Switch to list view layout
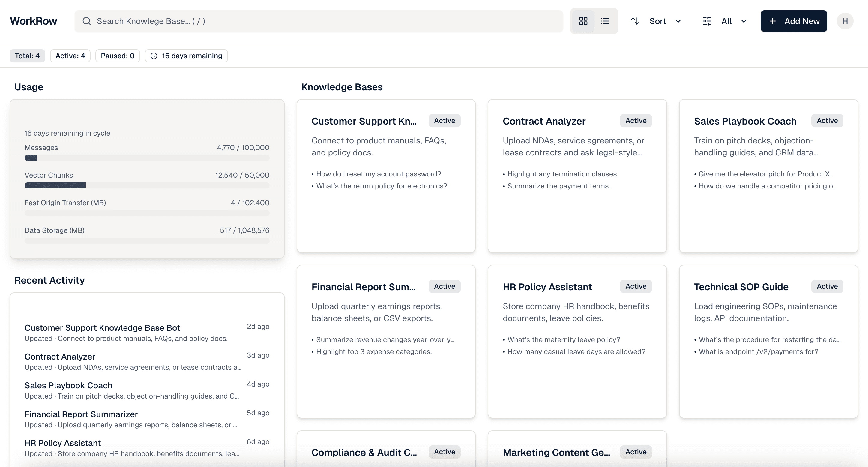Image resolution: width=868 pixels, height=467 pixels. tap(605, 21)
